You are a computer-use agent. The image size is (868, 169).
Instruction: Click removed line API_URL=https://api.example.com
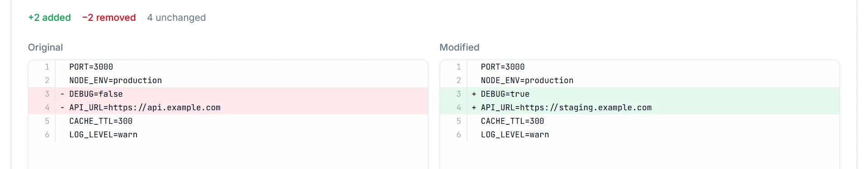228,108
